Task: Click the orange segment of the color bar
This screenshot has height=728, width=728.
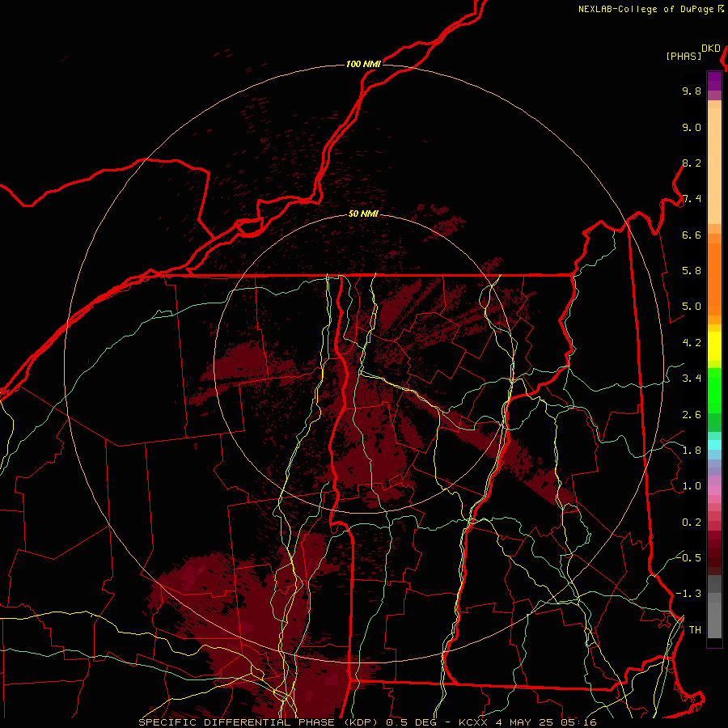Action: click(714, 278)
